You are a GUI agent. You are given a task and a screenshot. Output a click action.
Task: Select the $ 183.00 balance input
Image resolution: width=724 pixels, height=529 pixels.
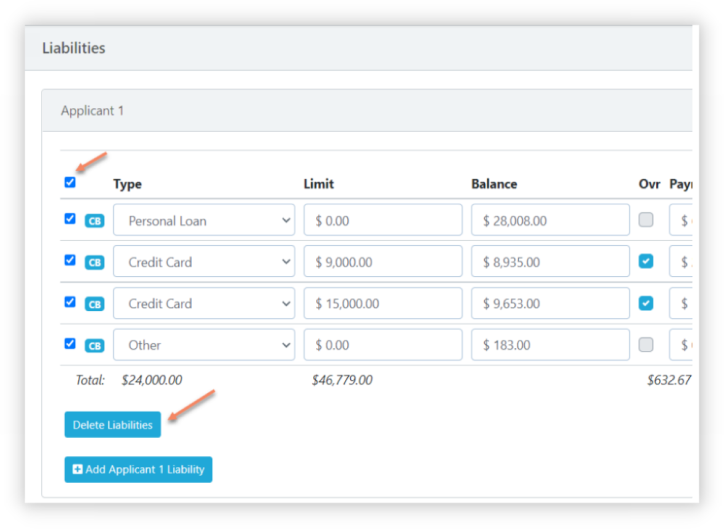point(550,345)
